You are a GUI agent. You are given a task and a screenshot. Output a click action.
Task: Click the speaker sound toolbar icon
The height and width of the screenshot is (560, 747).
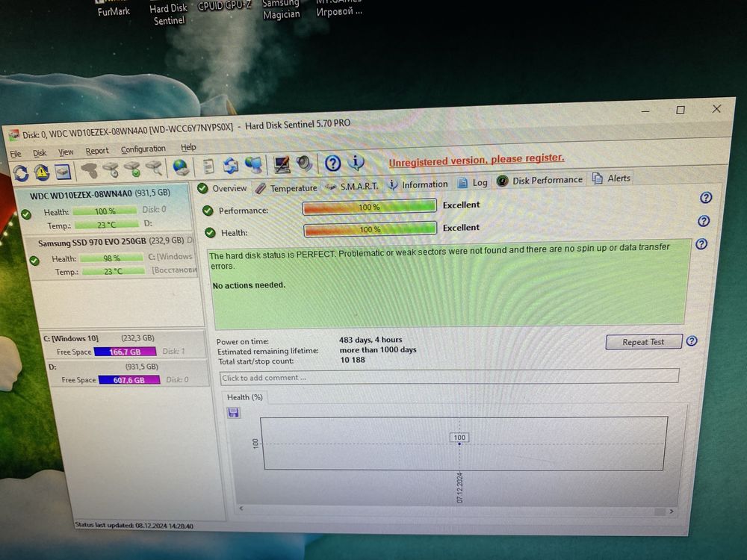305,164
